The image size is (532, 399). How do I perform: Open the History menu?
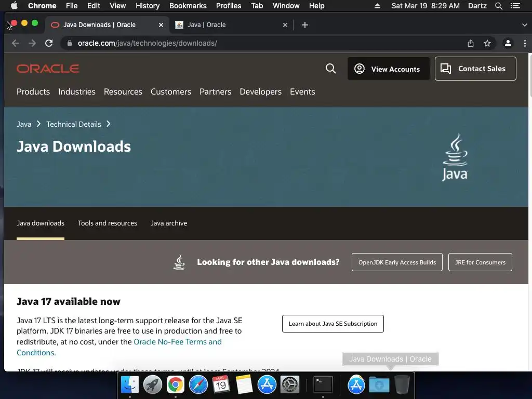(x=147, y=6)
